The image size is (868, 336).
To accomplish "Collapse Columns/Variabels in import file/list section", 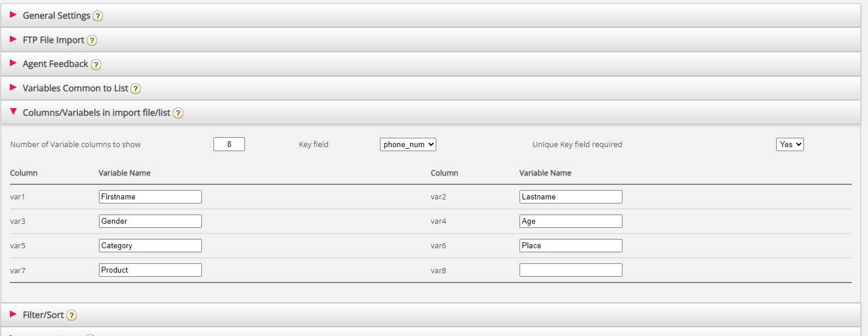I will pyautogui.click(x=96, y=113).
